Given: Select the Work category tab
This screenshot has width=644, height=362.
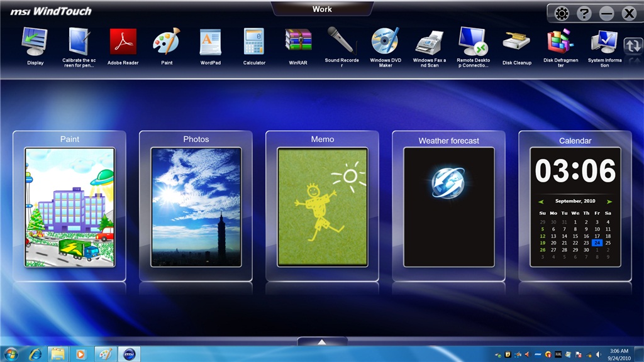Looking at the screenshot, I should coord(322,9).
